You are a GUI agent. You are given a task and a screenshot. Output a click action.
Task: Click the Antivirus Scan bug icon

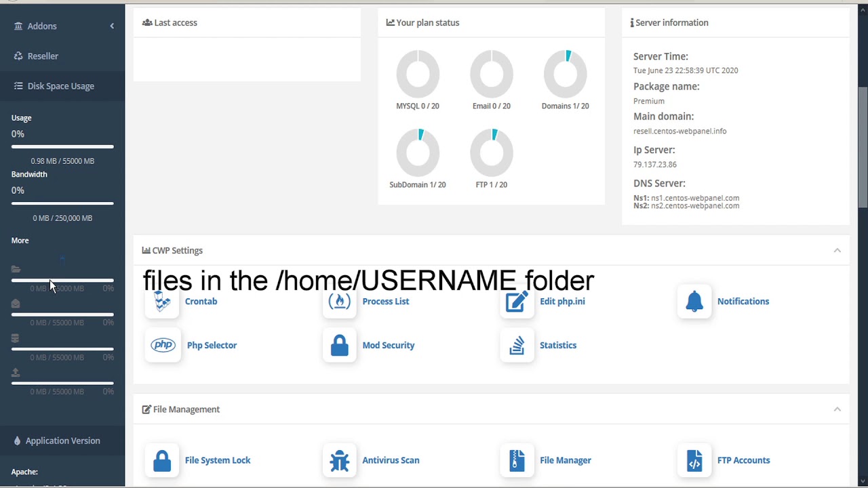(340, 460)
